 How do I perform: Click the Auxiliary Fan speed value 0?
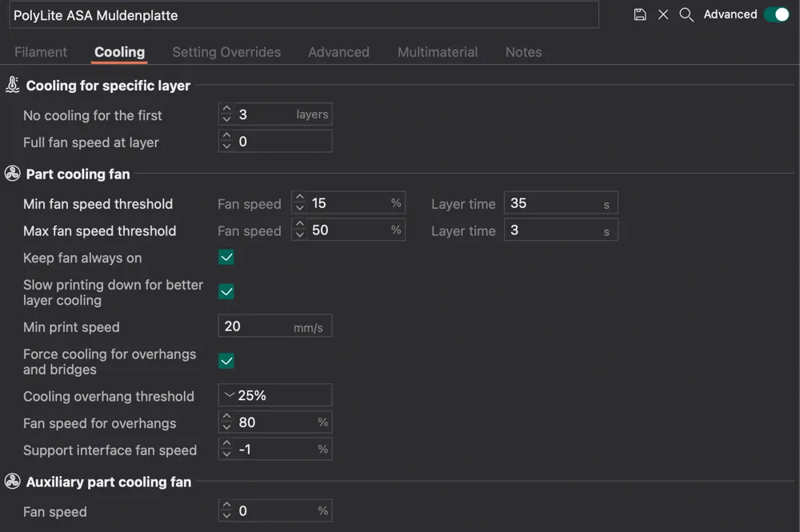(x=243, y=510)
